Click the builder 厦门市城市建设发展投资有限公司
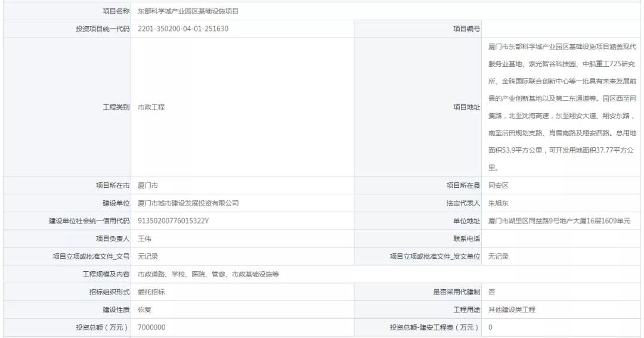Viewport: 644px width, 338px height. [188, 203]
